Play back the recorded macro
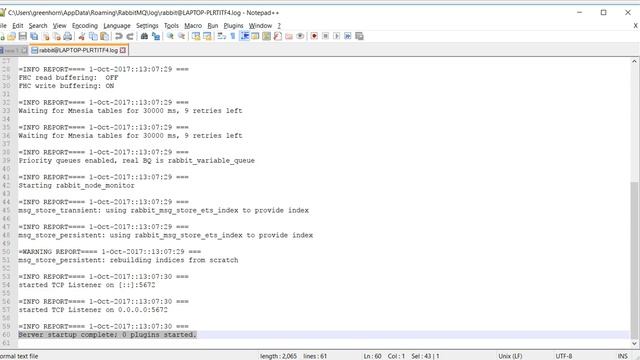This screenshot has width=640, height=360. [336, 36]
